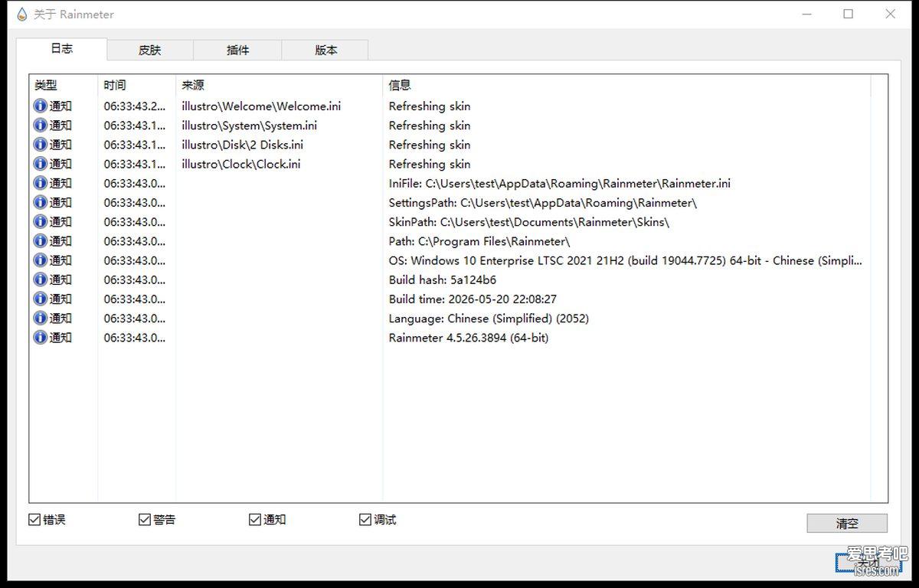This screenshot has height=588, width=919.
Task: Select Language: Chinese (Simplified) message
Action: tap(489, 318)
